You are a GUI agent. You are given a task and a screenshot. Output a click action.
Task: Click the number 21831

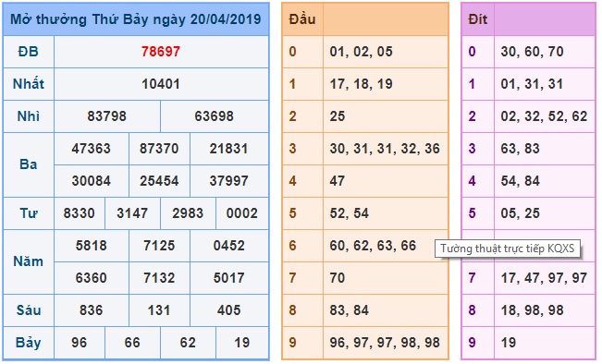click(x=228, y=149)
